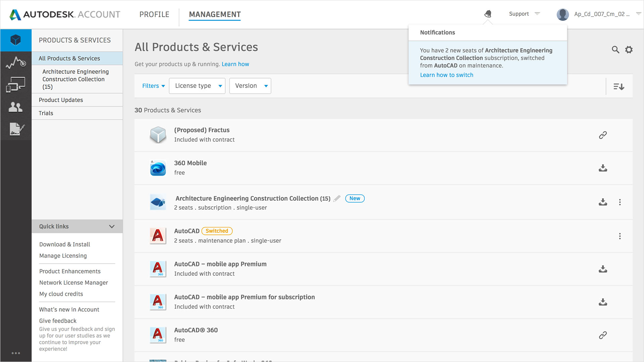This screenshot has width=644, height=362.
Task: Click the 360 Mobile product icon
Action: [158, 168]
